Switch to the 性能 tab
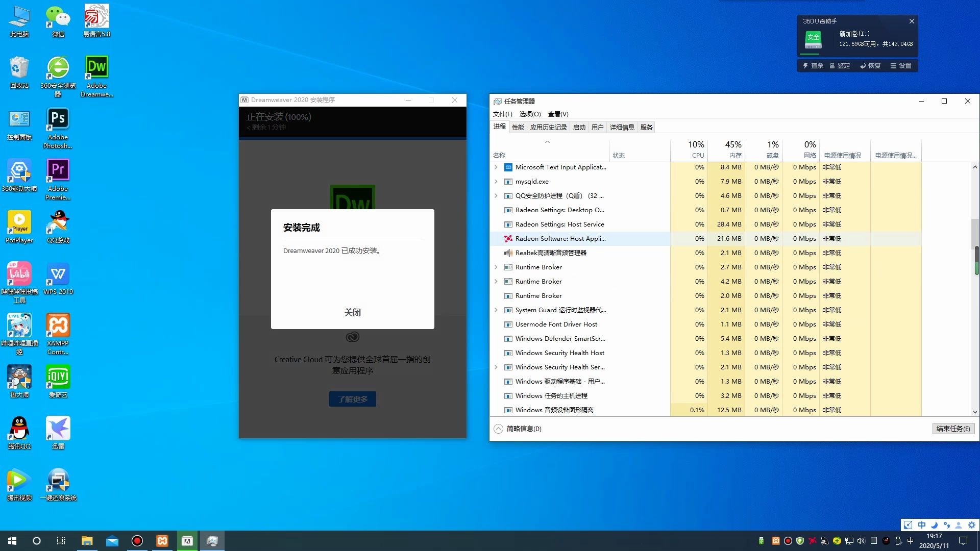This screenshot has height=551, width=980. [518, 127]
